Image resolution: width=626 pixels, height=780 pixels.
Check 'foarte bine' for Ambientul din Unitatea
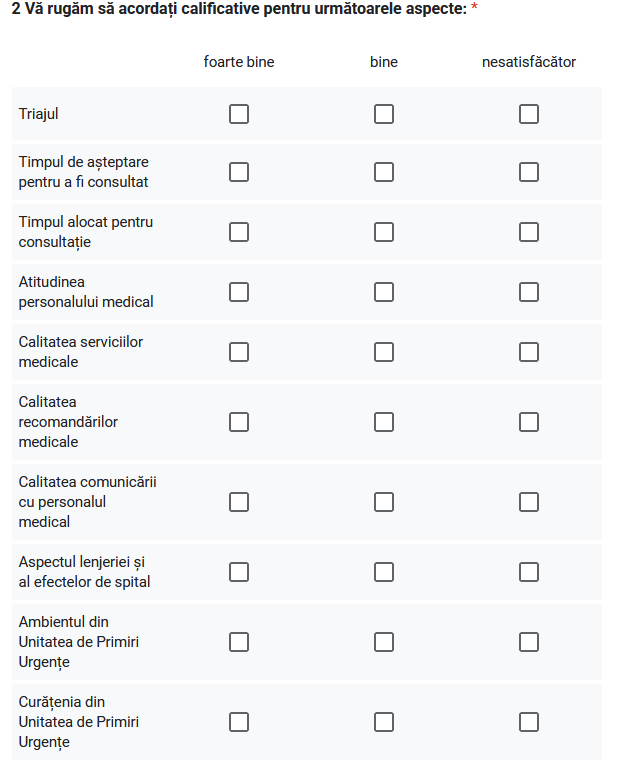click(239, 642)
